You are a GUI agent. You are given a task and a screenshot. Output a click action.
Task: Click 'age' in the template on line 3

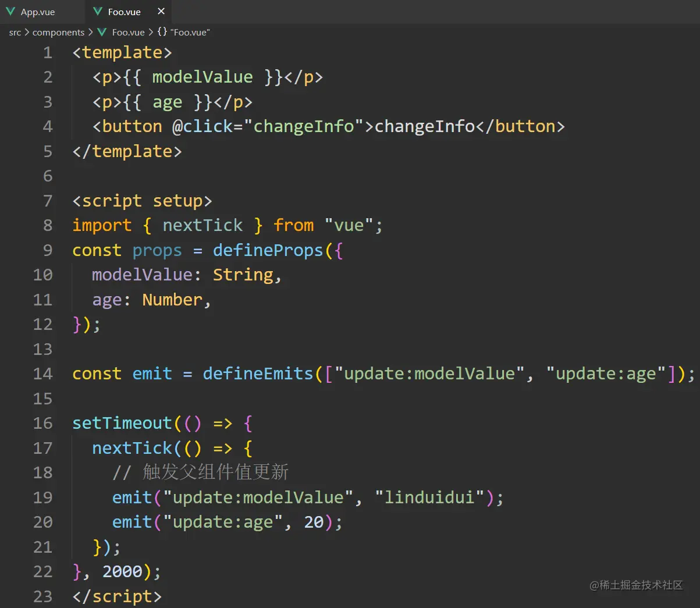(168, 102)
